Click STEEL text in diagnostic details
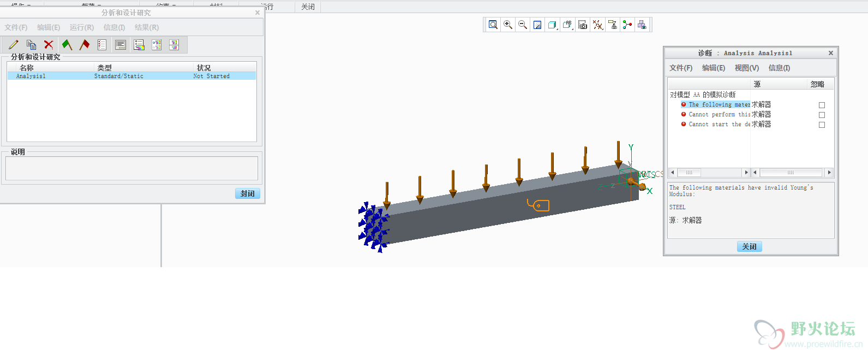The height and width of the screenshot is (354, 868). [x=677, y=207]
